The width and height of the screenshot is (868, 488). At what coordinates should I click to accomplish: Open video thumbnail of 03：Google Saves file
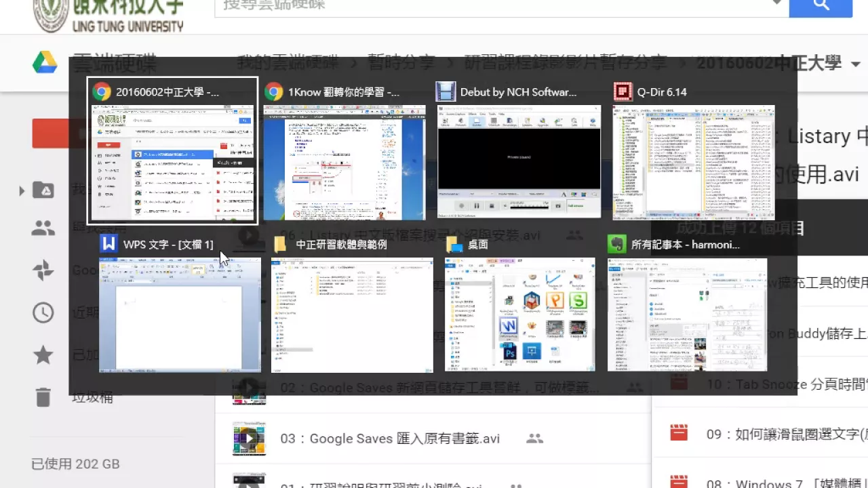[250, 438]
